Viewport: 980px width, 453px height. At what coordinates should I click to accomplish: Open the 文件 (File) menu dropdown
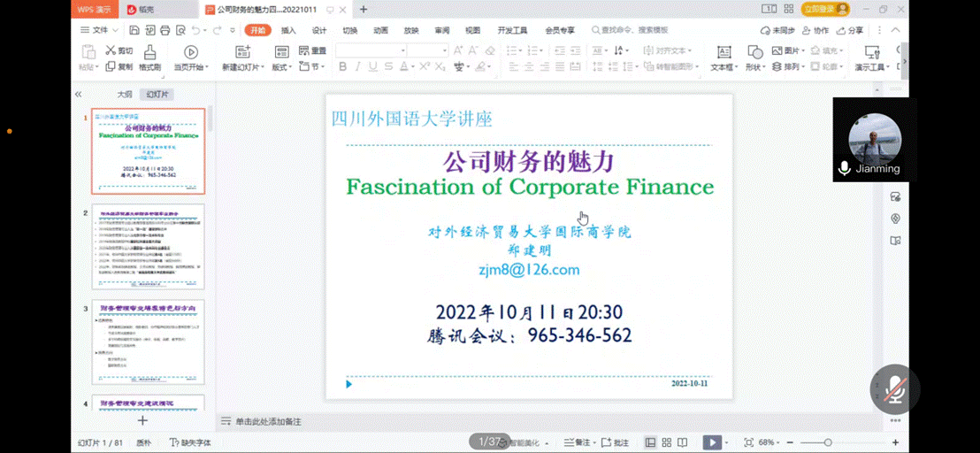pyautogui.click(x=104, y=30)
